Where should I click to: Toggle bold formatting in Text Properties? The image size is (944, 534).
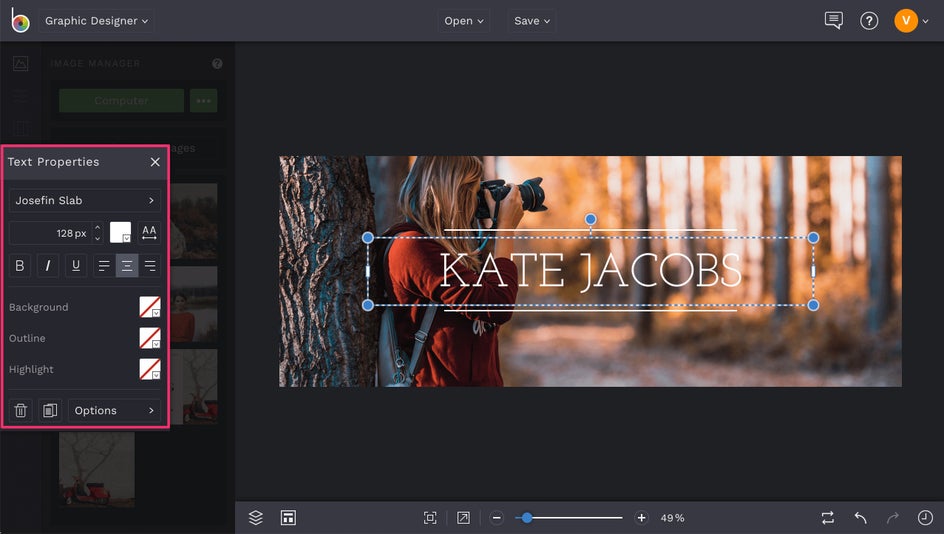(x=20, y=266)
